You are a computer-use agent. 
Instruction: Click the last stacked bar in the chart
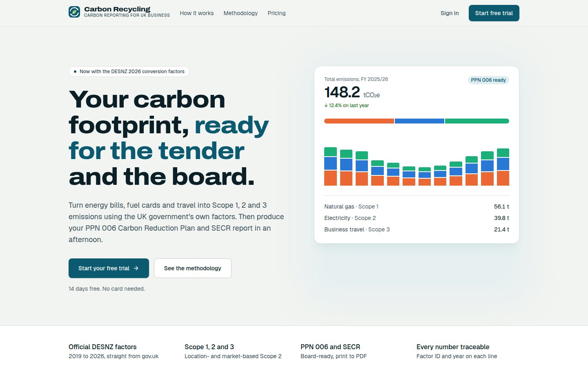503,167
